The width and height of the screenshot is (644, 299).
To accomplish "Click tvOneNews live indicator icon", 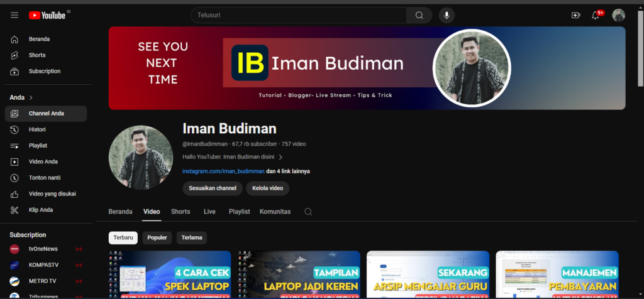I will click(79, 249).
